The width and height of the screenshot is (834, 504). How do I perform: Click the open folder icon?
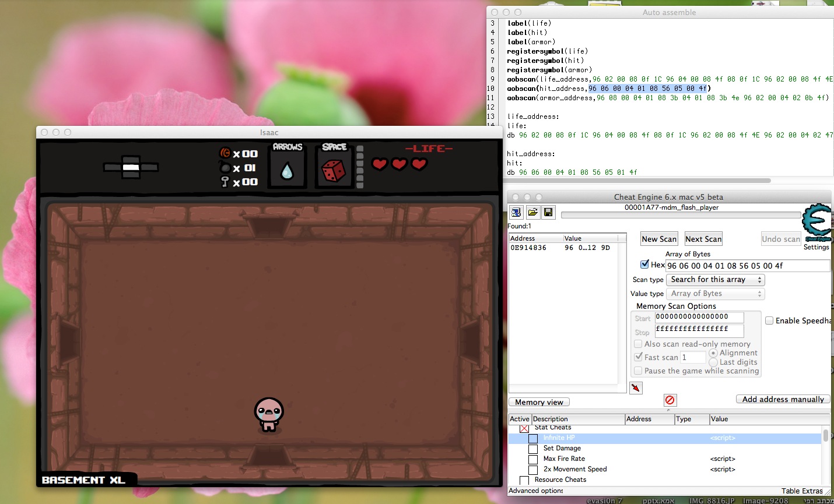pos(532,212)
